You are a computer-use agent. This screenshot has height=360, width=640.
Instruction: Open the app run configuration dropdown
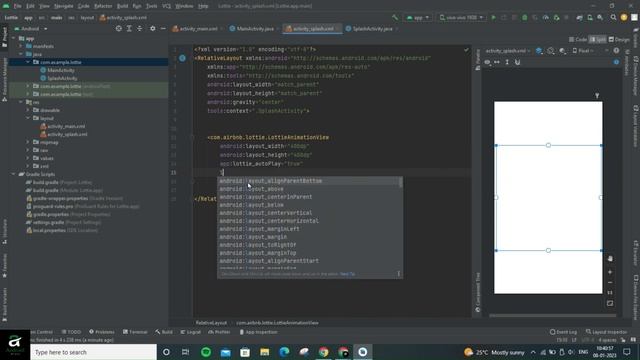point(418,18)
